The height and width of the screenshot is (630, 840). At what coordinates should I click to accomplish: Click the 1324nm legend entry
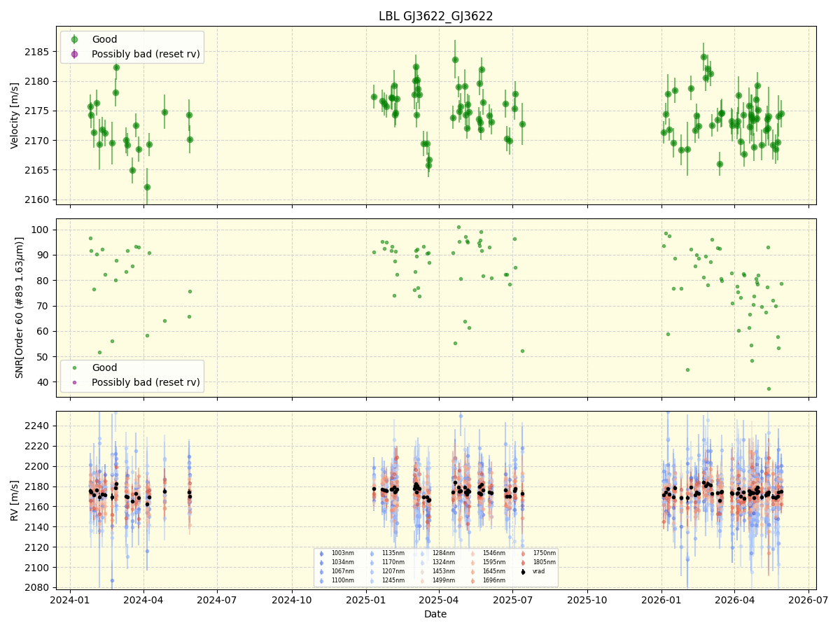[x=443, y=562]
